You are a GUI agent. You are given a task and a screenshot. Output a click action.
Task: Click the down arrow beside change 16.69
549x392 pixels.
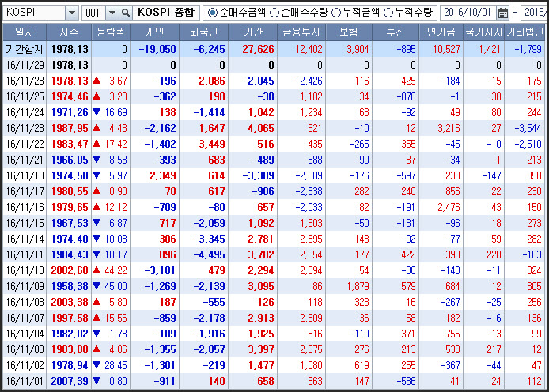point(97,112)
